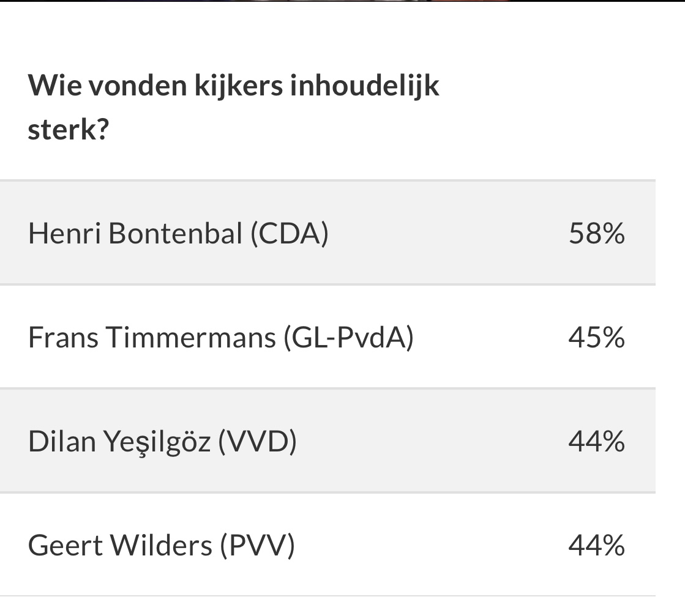Click the heading "Wie vonden kijkers inhoudelijk sterk?"
The height and width of the screenshot is (616, 685).
click(x=233, y=108)
